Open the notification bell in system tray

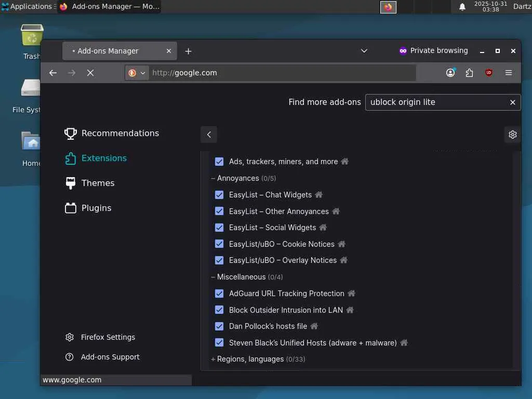point(462,7)
